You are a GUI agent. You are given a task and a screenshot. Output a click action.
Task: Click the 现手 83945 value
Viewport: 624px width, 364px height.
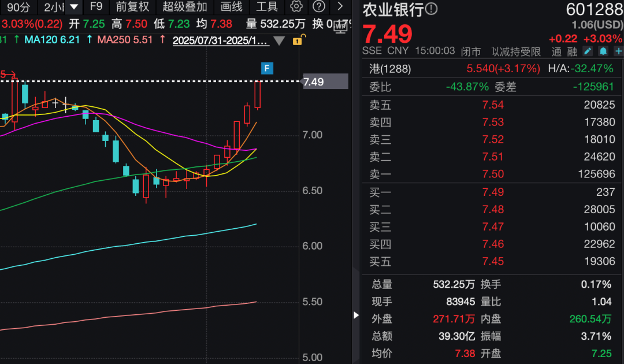(460, 302)
